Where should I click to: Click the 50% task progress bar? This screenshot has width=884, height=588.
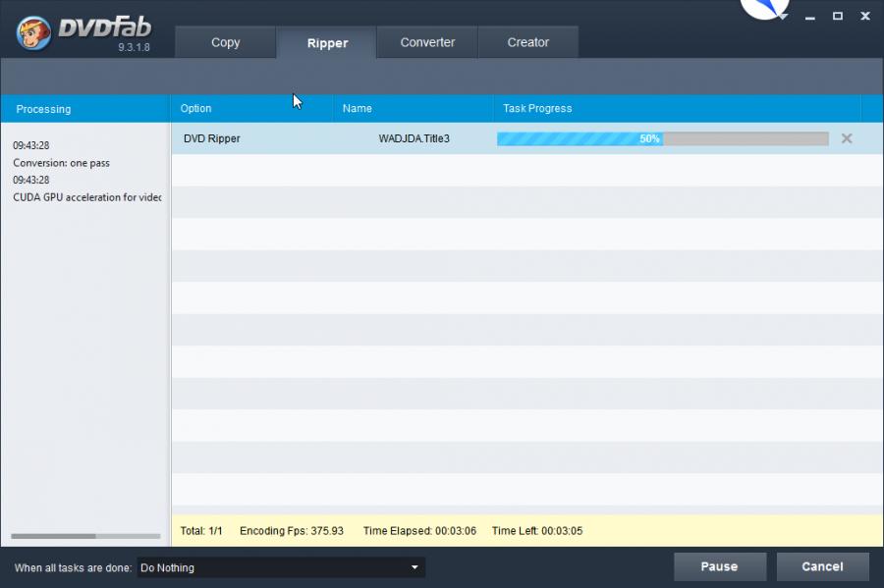662,138
